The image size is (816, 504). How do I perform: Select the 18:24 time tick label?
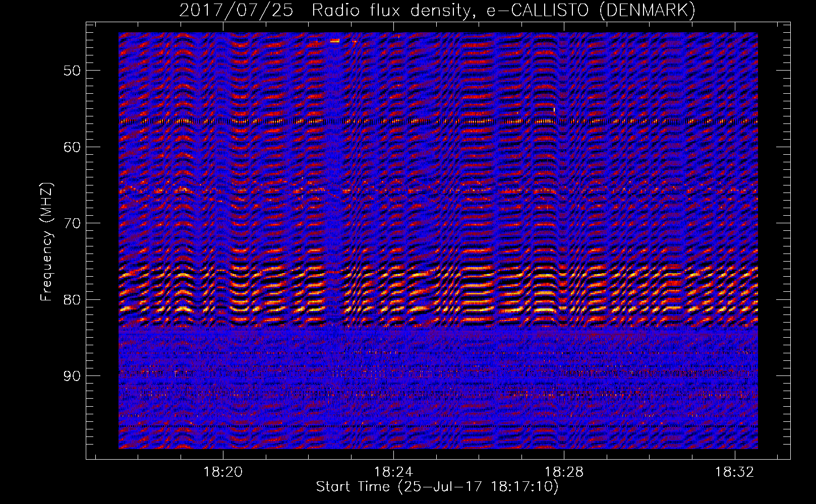pos(393,472)
